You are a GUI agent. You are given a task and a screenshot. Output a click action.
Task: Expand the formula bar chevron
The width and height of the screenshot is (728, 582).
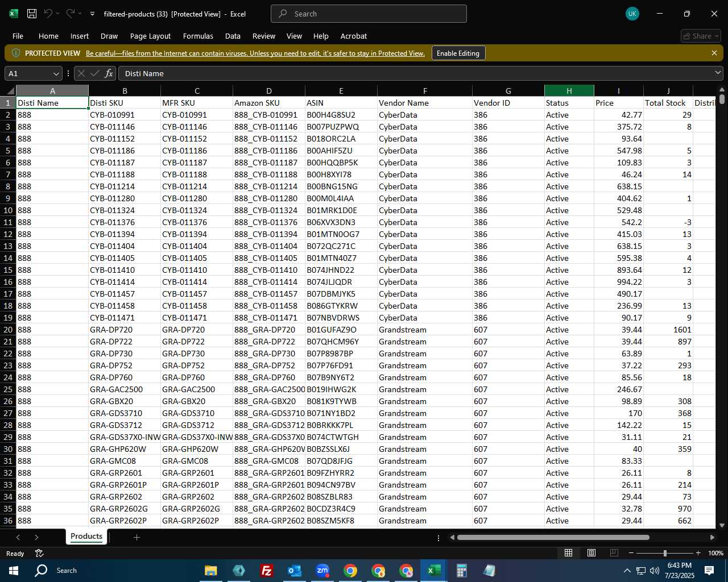(x=718, y=73)
